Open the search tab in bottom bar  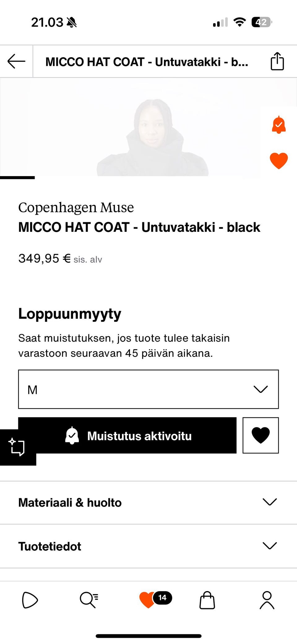coord(89,600)
